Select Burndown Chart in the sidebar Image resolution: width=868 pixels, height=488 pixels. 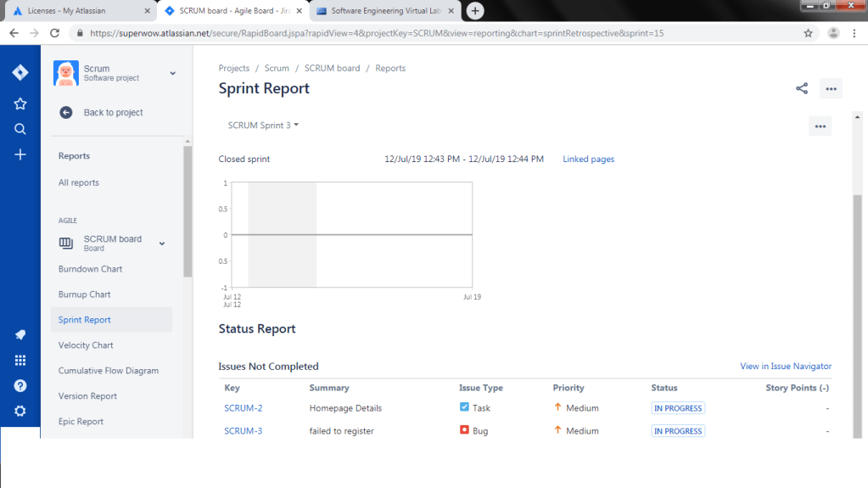coord(90,269)
